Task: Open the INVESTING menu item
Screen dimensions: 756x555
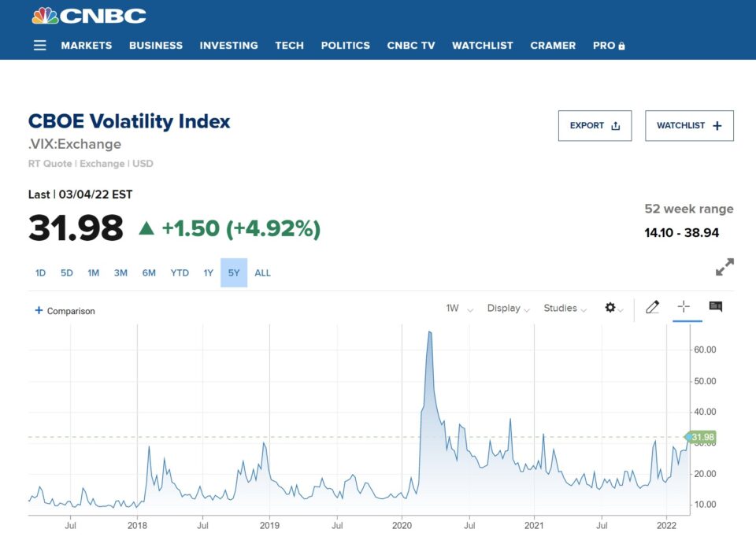Action: pos(228,46)
